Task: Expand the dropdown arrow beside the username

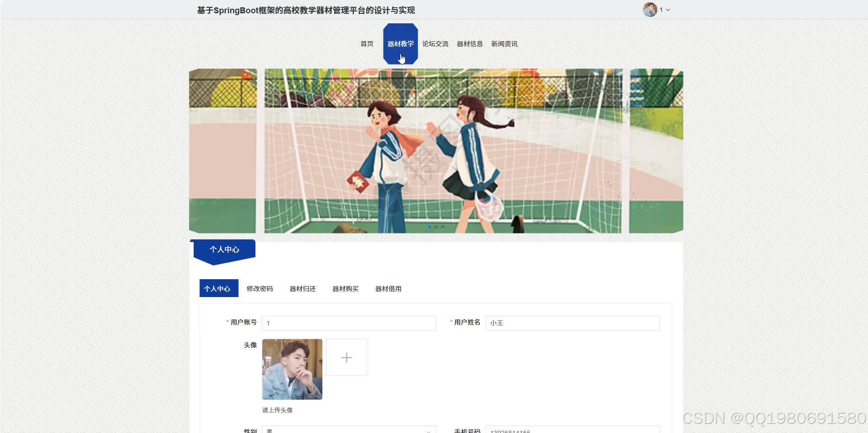Action: click(668, 10)
